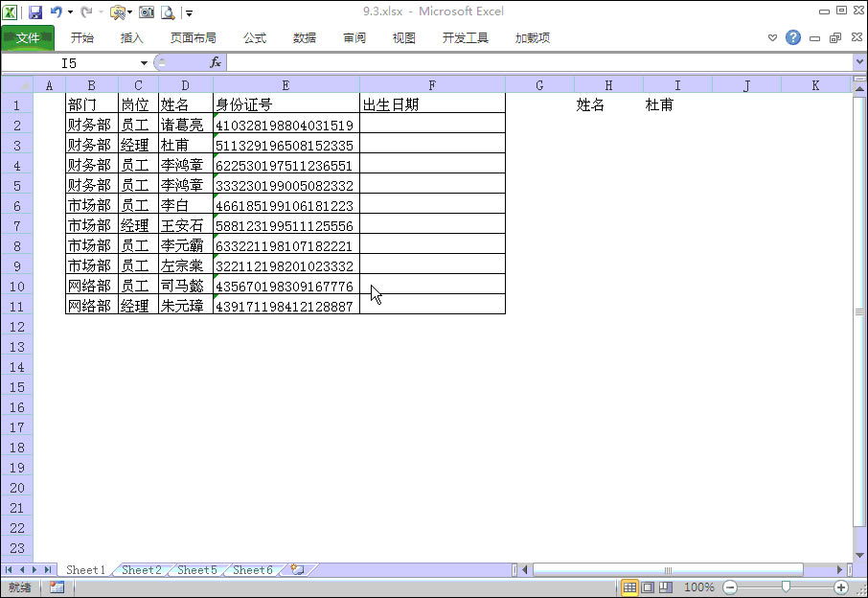The width and height of the screenshot is (868, 598).
Task: Open the Name Box dropdown arrow
Action: pos(144,63)
